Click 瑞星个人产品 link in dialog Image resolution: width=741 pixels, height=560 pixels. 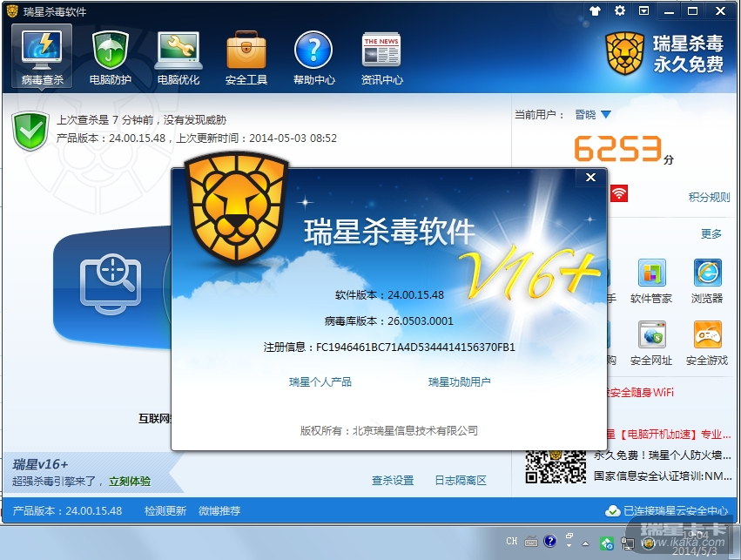(320, 381)
